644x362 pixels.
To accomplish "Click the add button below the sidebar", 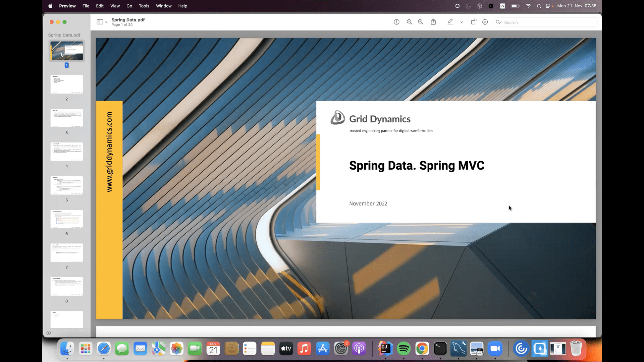I will tap(49, 333).
